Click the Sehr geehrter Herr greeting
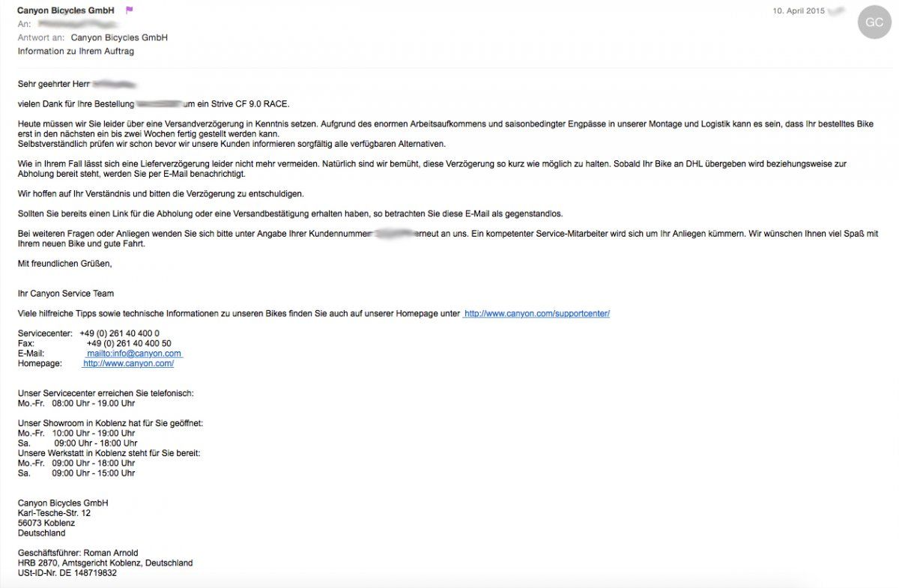 (54, 84)
